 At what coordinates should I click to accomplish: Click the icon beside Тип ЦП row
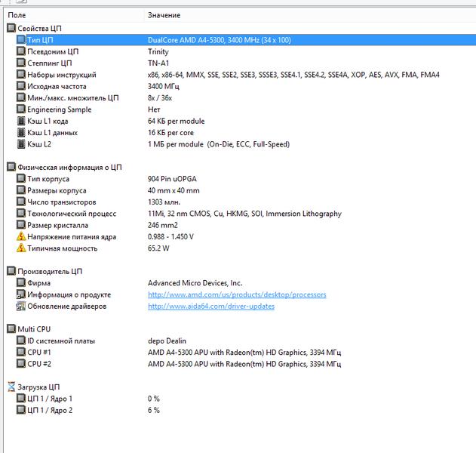point(21,40)
